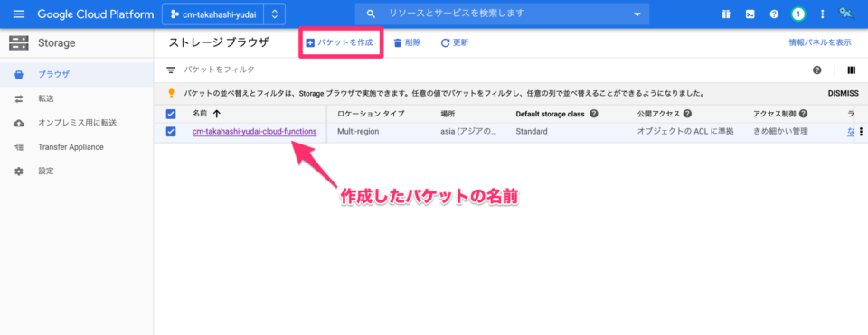
Task: Toggle the select-all header checkbox
Action: point(171,114)
